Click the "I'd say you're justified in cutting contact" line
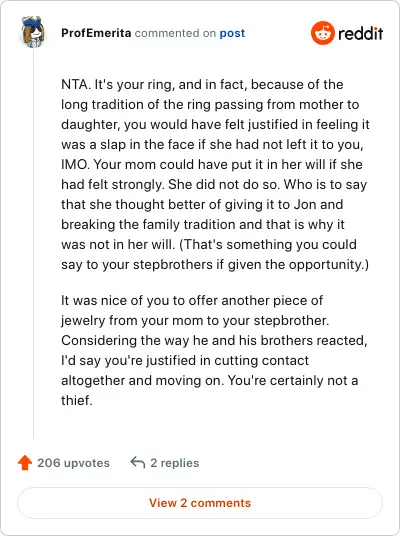This screenshot has width=400, height=536. (x=185, y=360)
